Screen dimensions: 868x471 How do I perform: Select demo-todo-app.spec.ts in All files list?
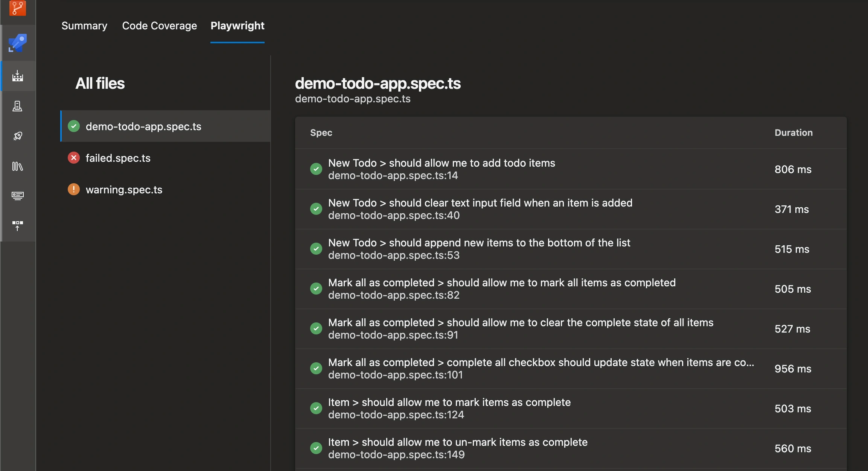[166, 126]
